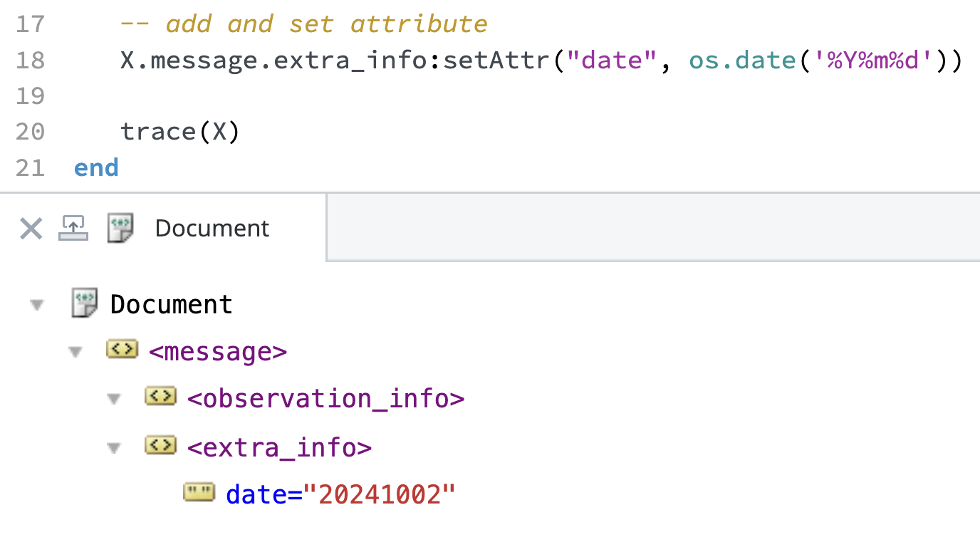
Task: Click the trace(X) call on line 20
Action: pyautogui.click(x=179, y=132)
